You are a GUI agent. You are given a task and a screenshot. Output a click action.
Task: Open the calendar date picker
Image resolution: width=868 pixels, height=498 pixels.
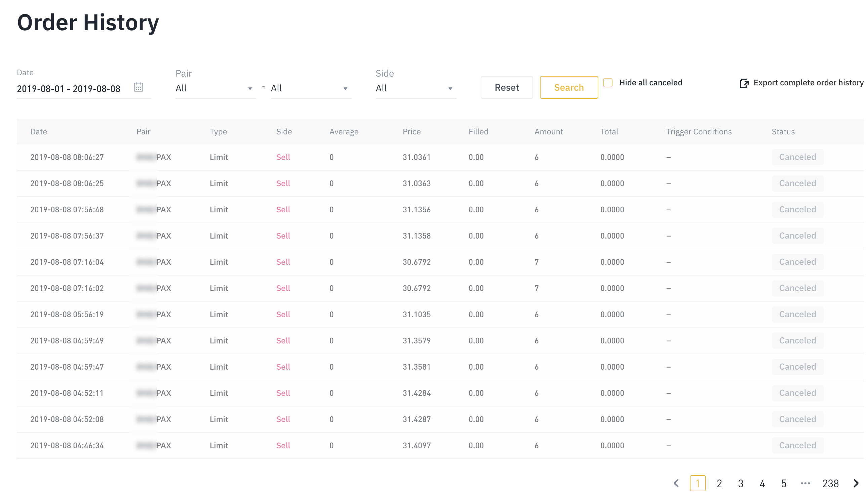(x=139, y=88)
